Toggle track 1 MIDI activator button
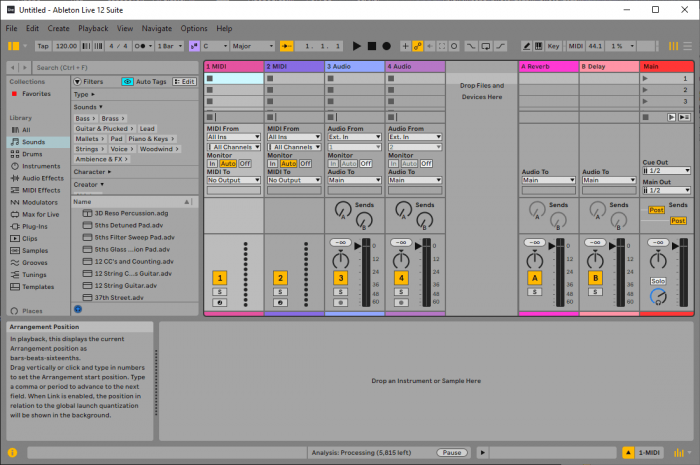 click(218, 277)
